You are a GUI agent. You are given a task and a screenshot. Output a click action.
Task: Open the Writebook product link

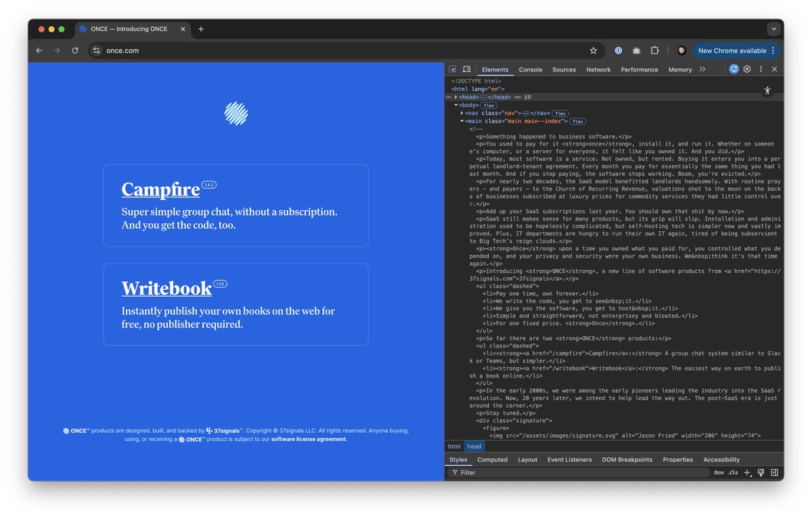tap(167, 289)
